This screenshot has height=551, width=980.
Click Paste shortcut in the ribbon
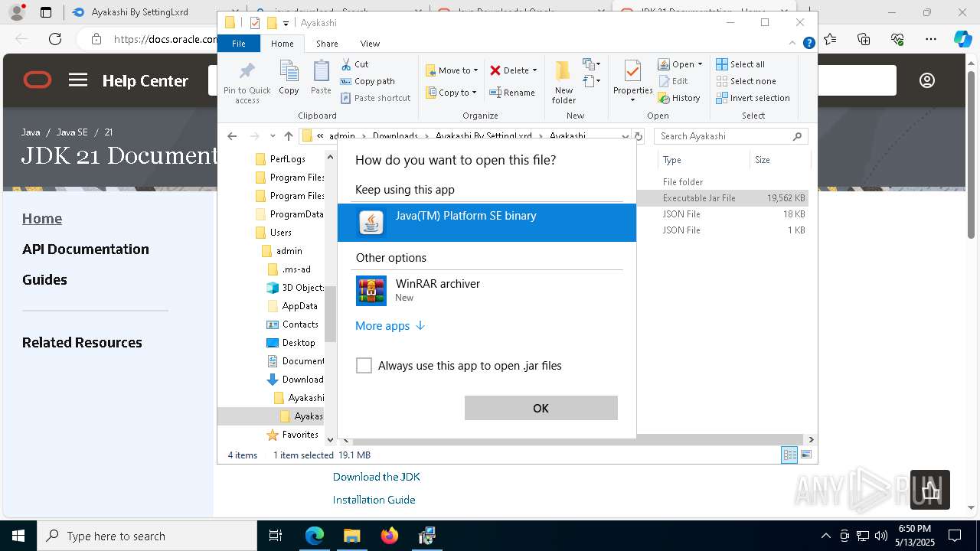tap(375, 98)
